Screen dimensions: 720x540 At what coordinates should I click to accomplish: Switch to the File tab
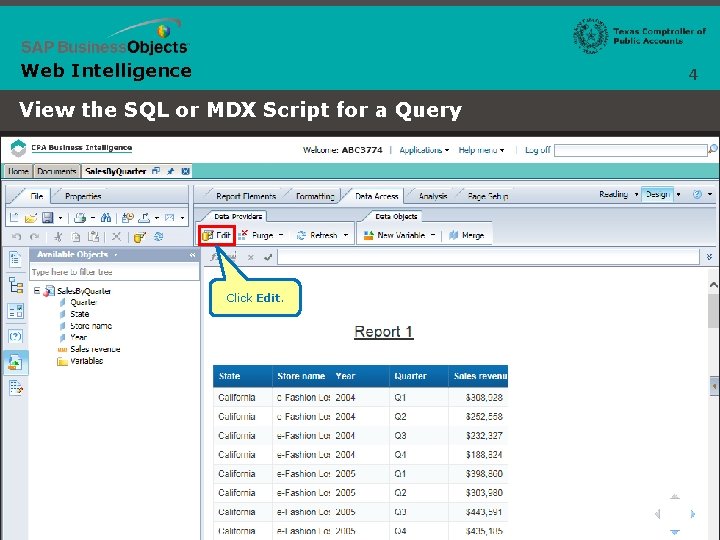coord(37,196)
